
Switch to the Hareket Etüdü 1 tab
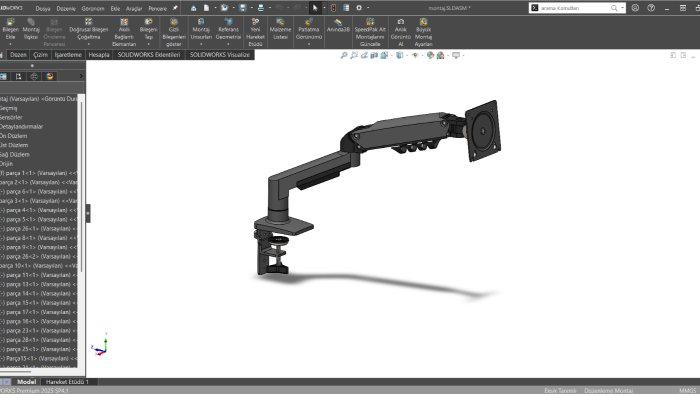point(67,382)
